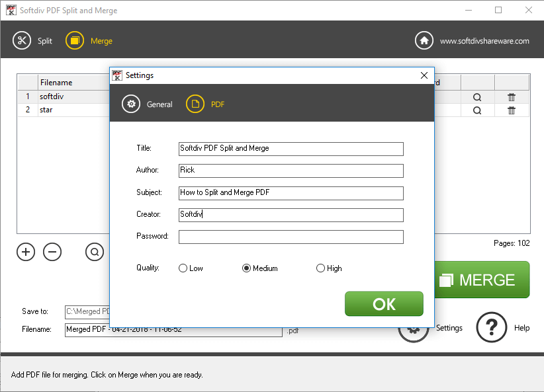Switch to General settings tab
The height and width of the screenshot is (392, 544).
[x=132, y=104]
